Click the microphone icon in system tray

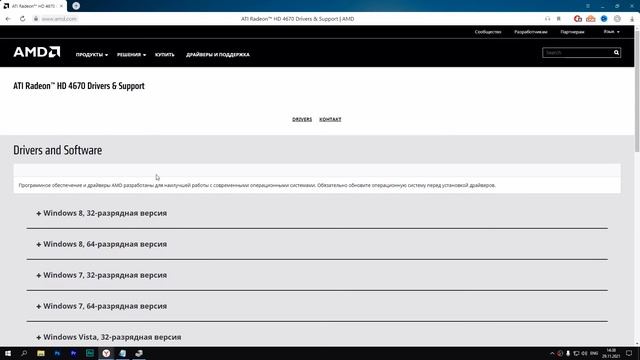pos(568,353)
